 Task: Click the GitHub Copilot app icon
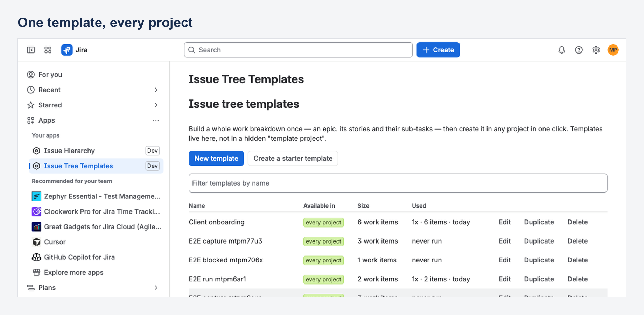click(36, 257)
